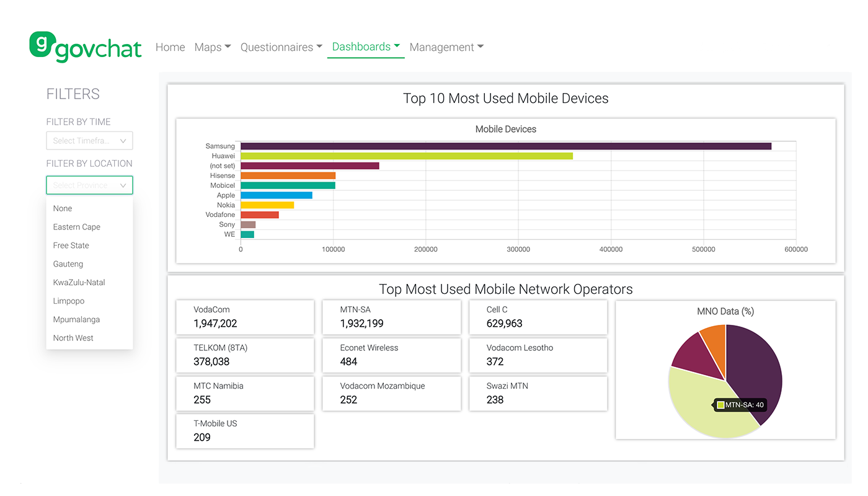
Task: Click the Swazi MTN card
Action: coord(538,393)
